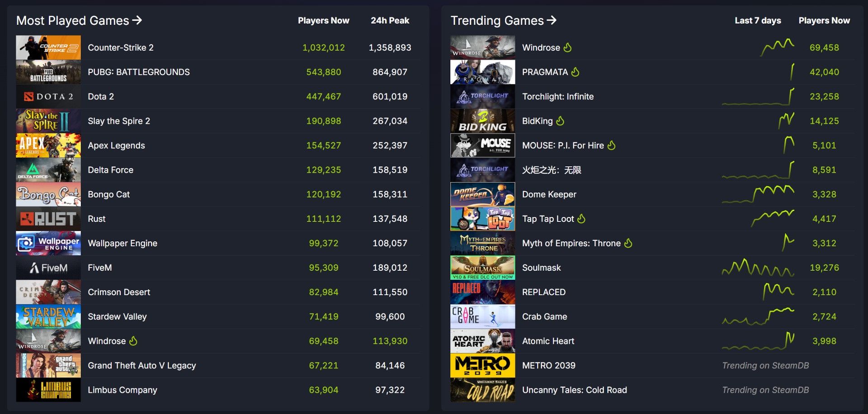Open the PRAGMATA cover thumbnail

pyautogui.click(x=483, y=72)
